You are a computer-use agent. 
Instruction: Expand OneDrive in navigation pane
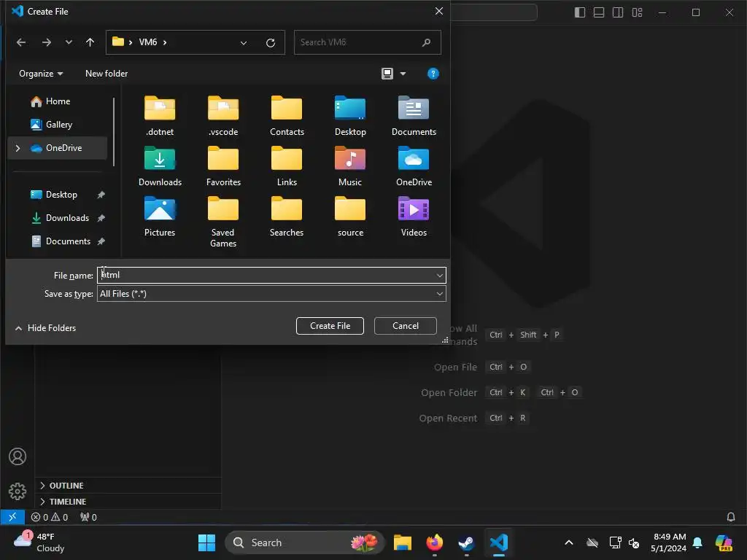(18, 148)
